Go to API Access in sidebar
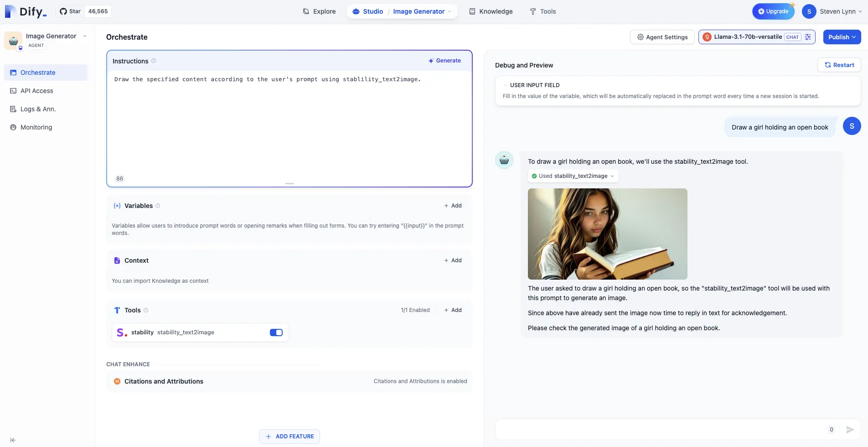Screen dimensions: 868x447 pyautogui.click(x=36, y=91)
